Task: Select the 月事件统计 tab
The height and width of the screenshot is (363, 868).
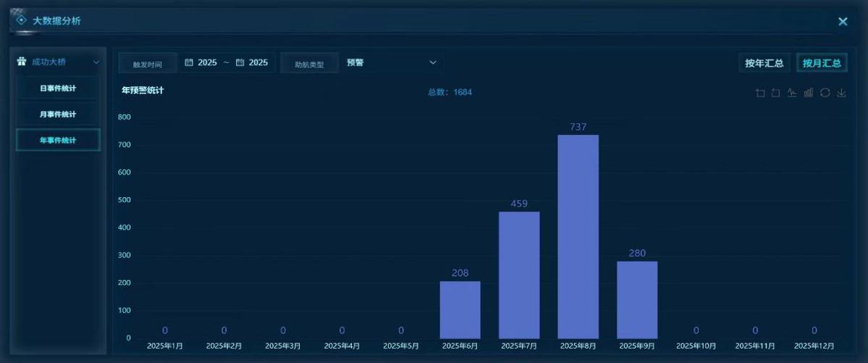Action: (x=58, y=114)
